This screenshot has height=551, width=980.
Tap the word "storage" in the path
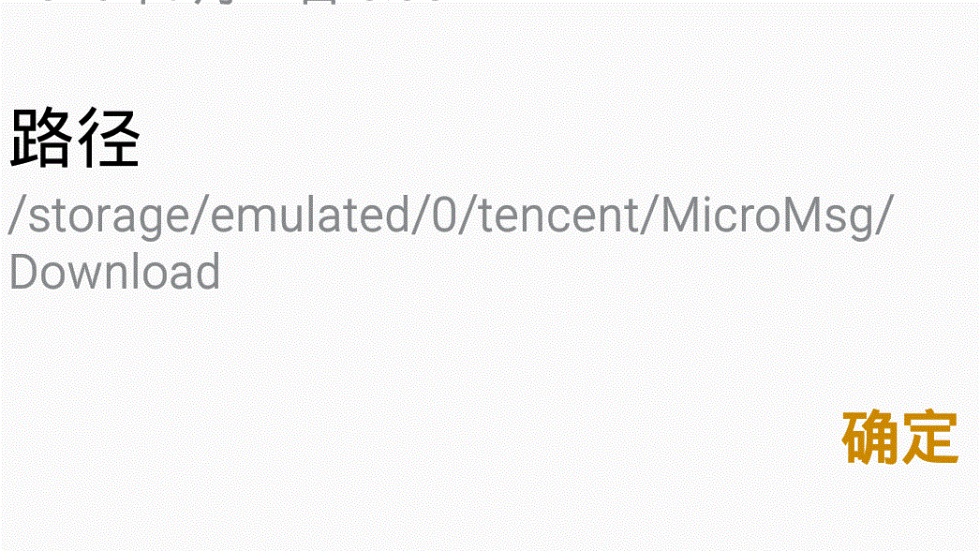pyautogui.click(x=108, y=216)
